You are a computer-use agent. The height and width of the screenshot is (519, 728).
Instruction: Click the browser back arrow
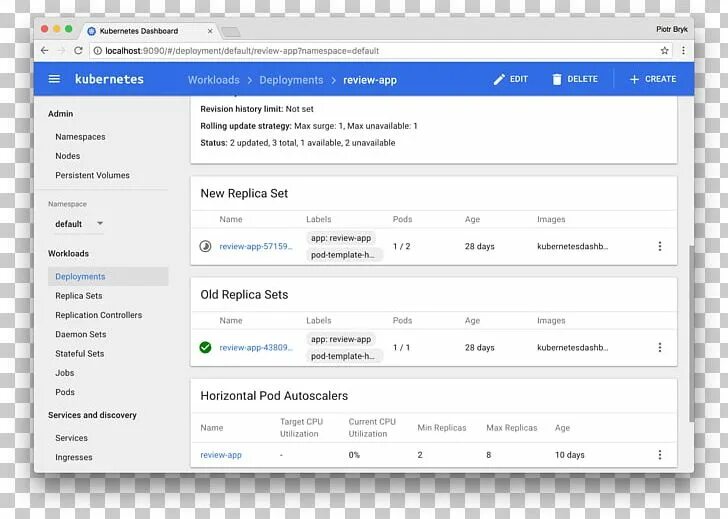click(x=45, y=51)
